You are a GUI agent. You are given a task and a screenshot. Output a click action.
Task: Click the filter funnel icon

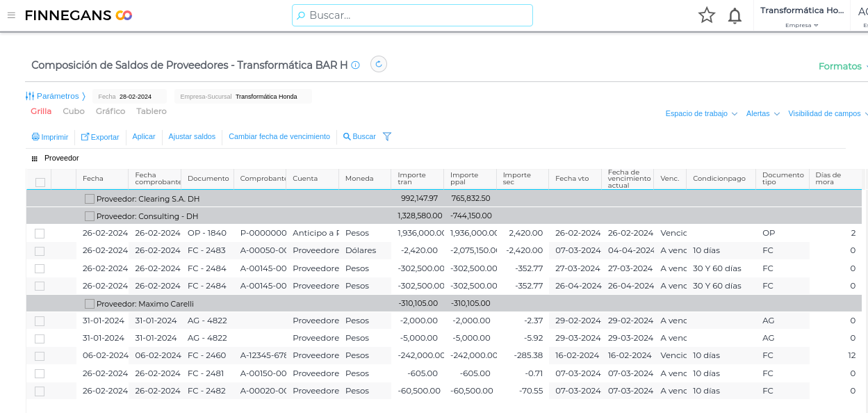pyautogui.click(x=387, y=137)
